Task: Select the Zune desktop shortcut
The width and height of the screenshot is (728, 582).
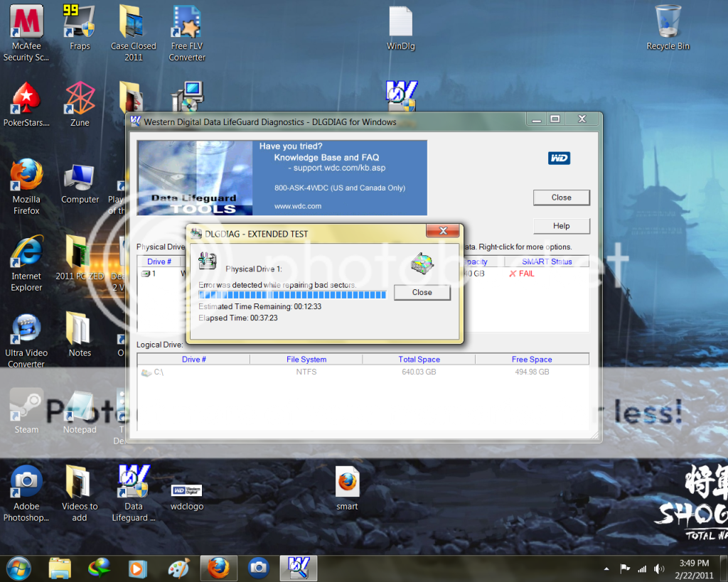Action: click(x=80, y=104)
